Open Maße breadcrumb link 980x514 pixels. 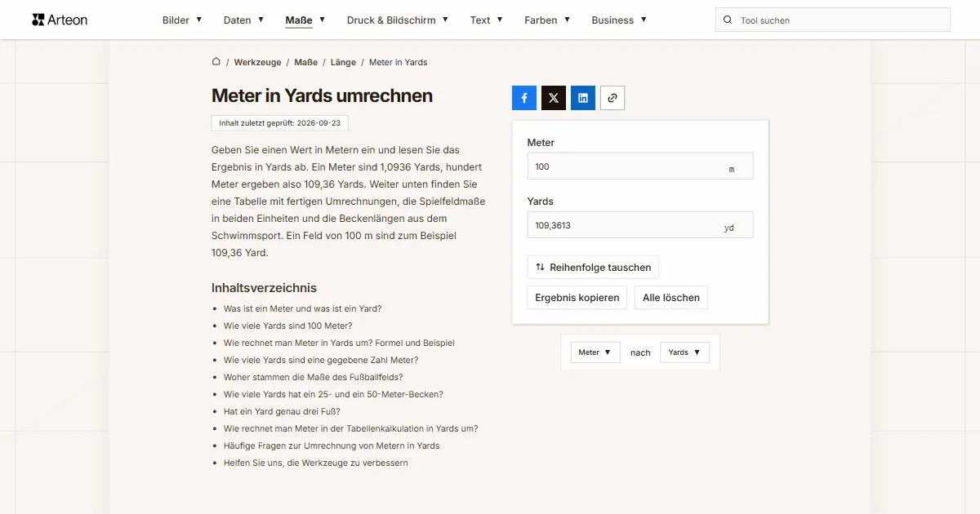[306, 62]
